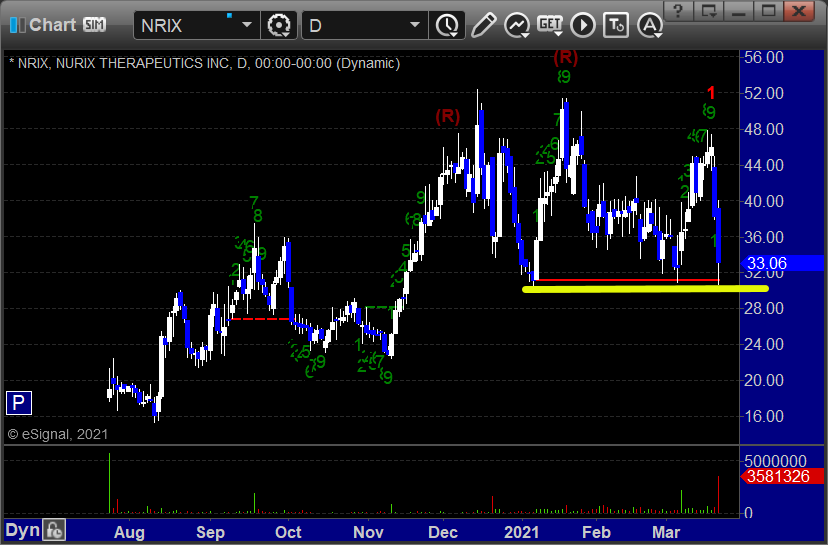
Task: Click the Nov label on time axis
Action: point(368,532)
